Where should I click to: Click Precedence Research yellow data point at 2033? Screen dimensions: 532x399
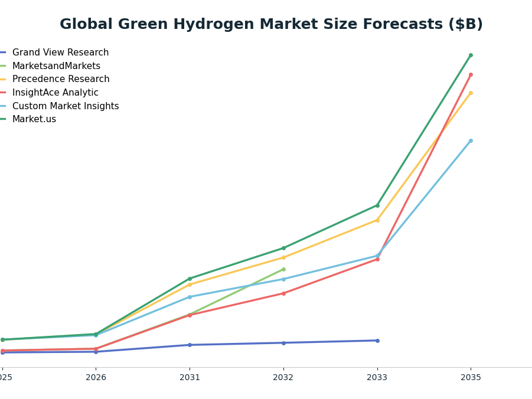click(x=377, y=221)
